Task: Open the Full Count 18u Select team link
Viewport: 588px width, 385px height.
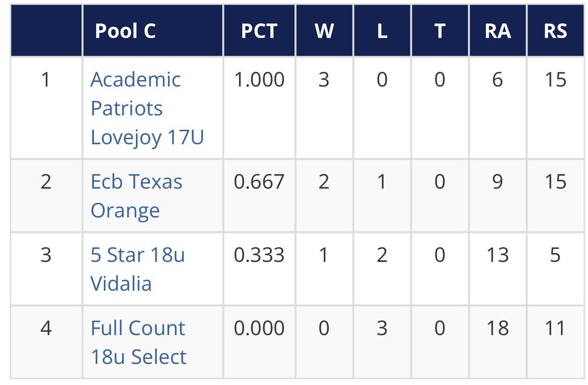Action: (139, 342)
